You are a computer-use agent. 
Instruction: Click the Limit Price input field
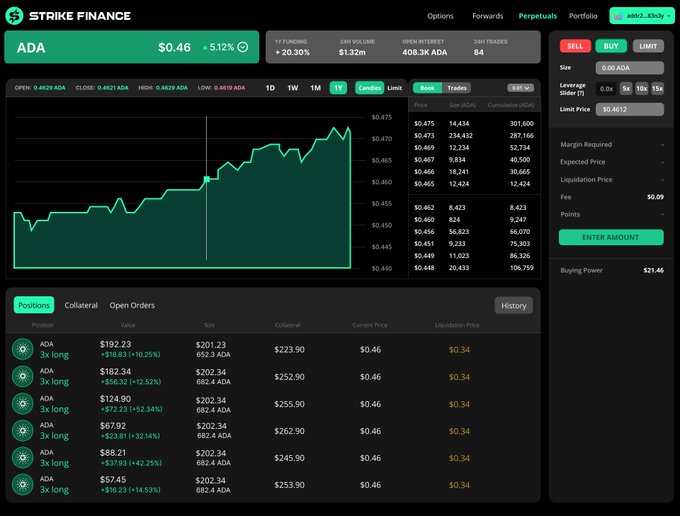(x=629, y=109)
